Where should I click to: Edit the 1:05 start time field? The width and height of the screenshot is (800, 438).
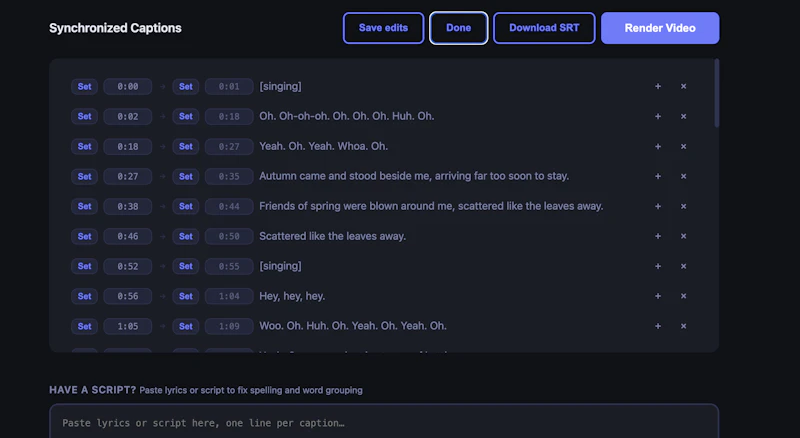128,326
